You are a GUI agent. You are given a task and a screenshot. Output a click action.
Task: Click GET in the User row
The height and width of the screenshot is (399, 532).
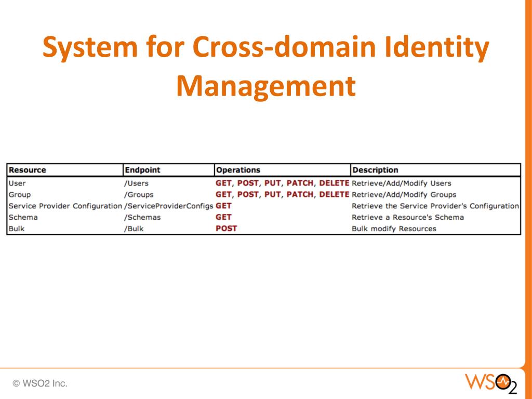pyautogui.click(x=223, y=183)
